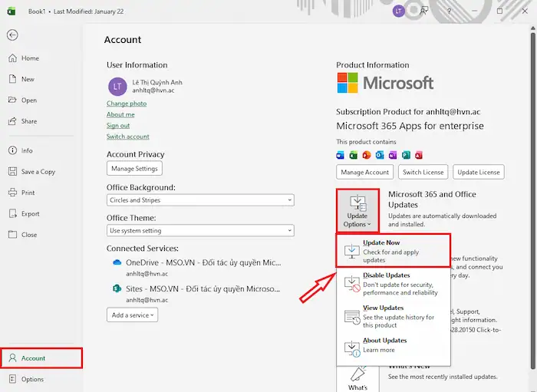Open the Office Background dropdown
The image size is (537, 392).
[200, 200]
